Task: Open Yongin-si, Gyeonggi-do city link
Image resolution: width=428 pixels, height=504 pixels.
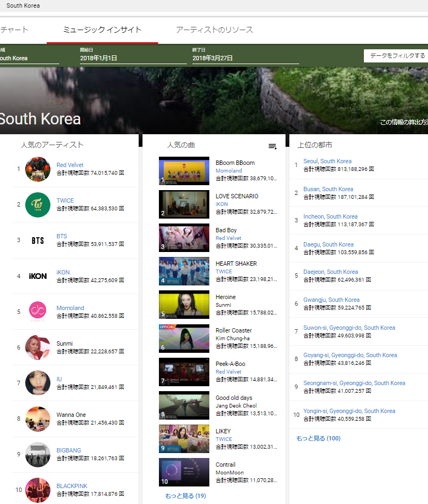Action: click(349, 411)
